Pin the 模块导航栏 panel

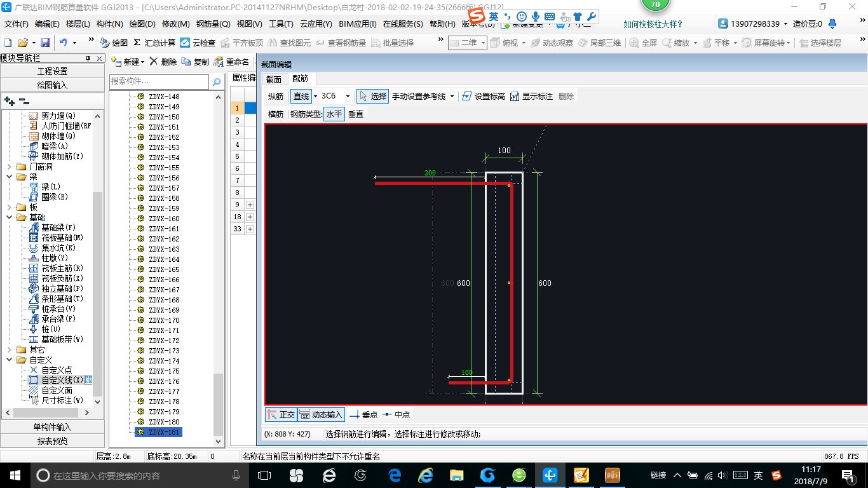[88, 58]
